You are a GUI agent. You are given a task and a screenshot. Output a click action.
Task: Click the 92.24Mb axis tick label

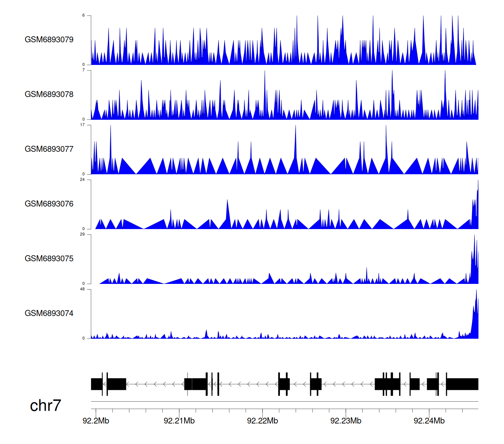(x=429, y=421)
